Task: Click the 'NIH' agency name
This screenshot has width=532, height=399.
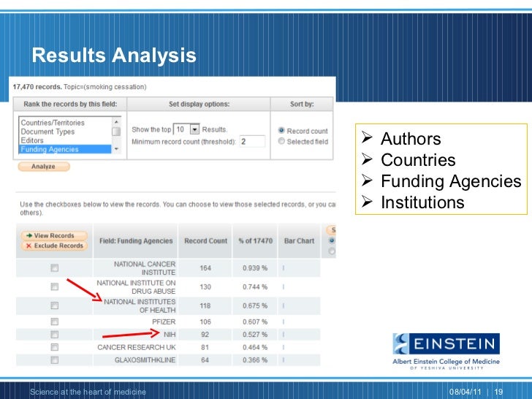Action: (170, 335)
